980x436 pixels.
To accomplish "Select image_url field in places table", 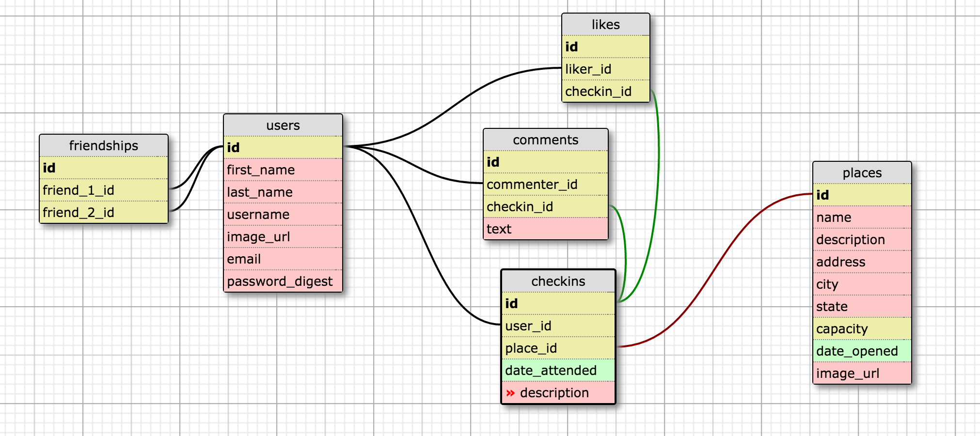I will (x=862, y=373).
